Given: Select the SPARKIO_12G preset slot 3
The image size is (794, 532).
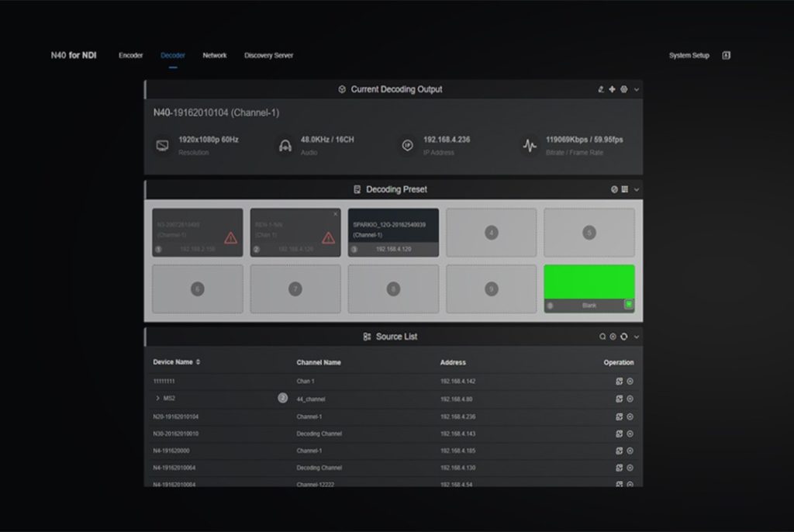Looking at the screenshot, I should coord(393,231).
